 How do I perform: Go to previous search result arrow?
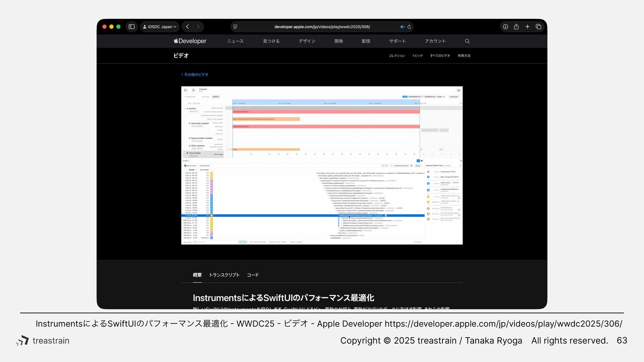point(383,166)
